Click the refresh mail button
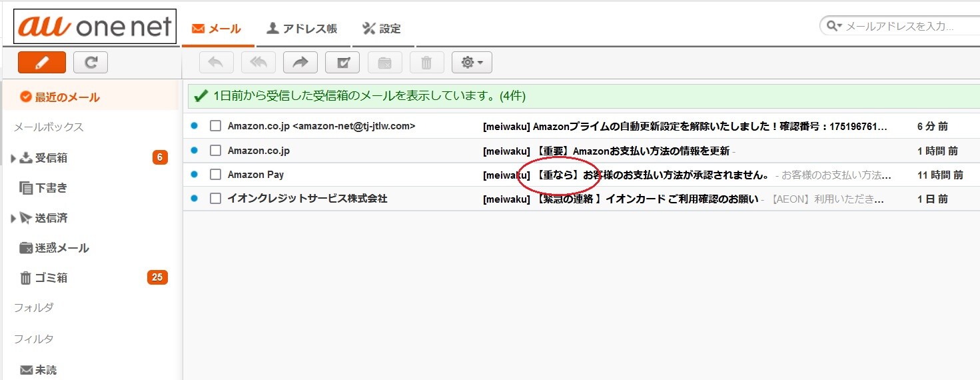The width and height of the screenshot is (980, 380). point(91,62)
